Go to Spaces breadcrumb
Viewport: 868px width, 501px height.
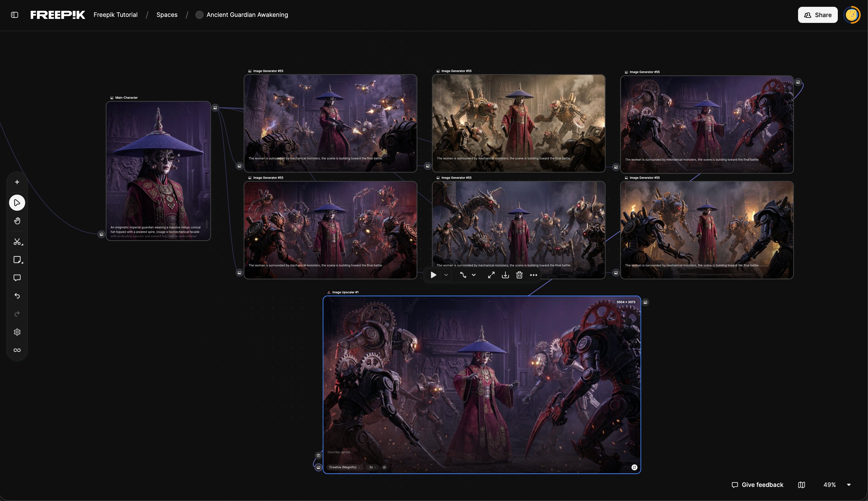[167, 15]
